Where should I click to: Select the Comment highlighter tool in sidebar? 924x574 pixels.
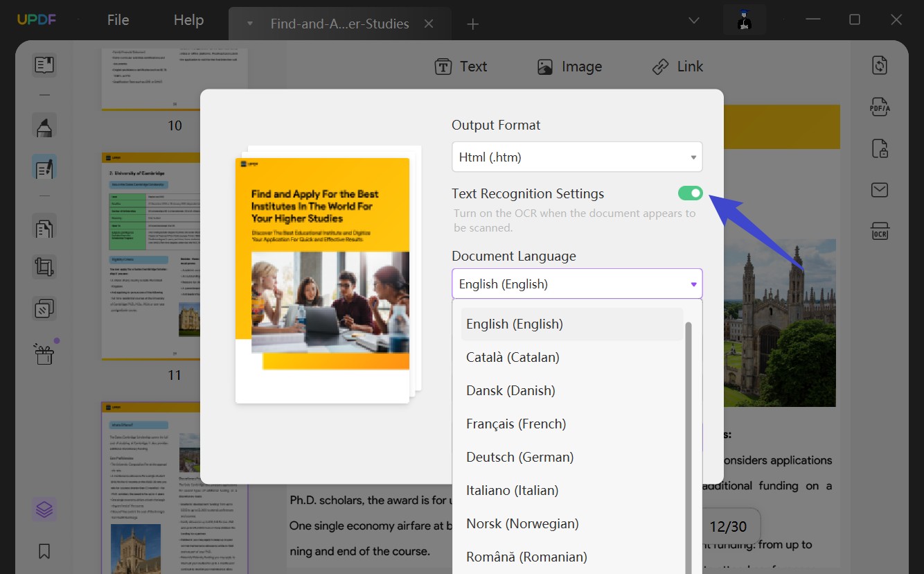pos(44,128)
